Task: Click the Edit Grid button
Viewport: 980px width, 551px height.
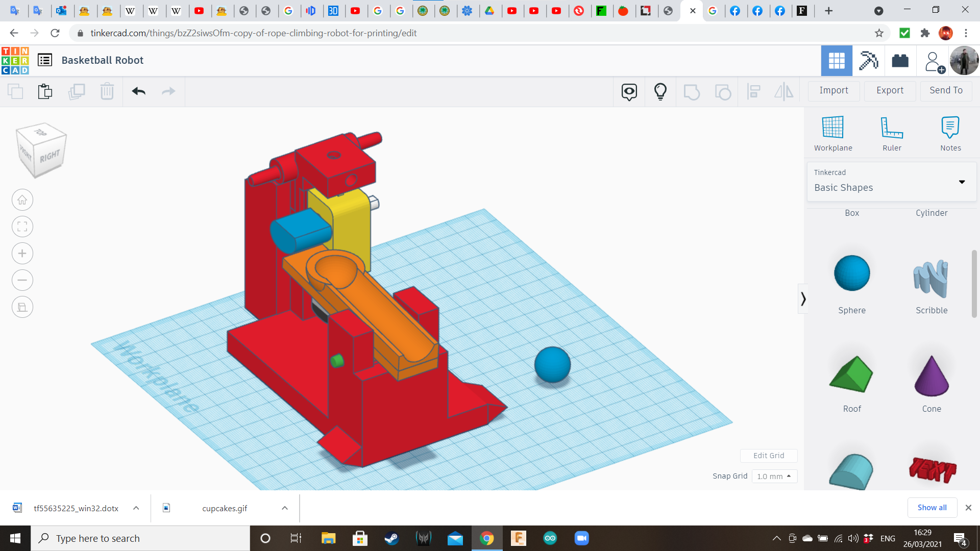Action: point(768,456)
